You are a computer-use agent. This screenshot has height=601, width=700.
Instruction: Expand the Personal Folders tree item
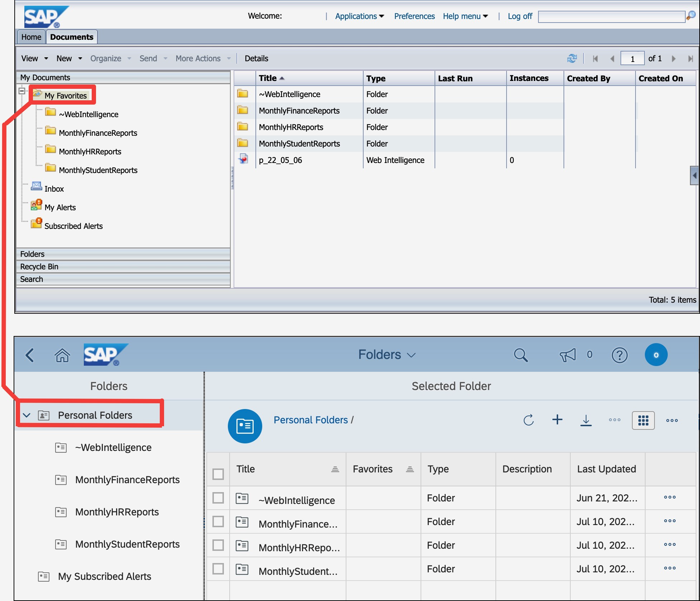pyautogui.click(x=30, y=415)
